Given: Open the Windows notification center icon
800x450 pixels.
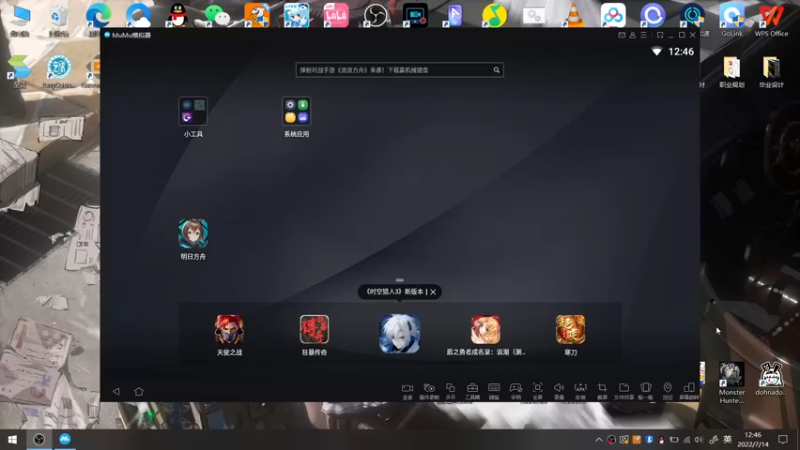Looking at the screenshot, I should [783, 439].
